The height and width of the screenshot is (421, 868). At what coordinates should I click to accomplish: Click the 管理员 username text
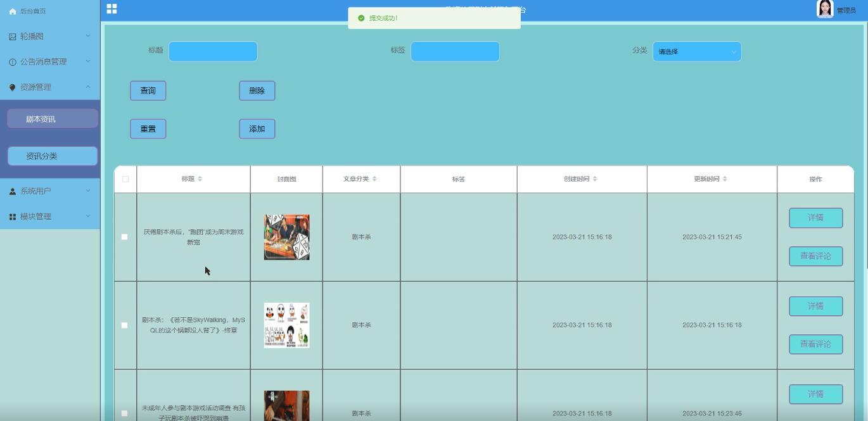[x=846, y=11]
